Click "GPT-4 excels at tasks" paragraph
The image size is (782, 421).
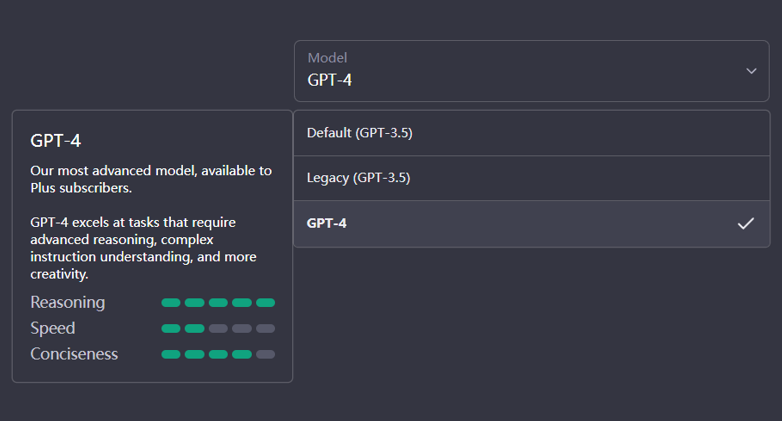click(x=144, y=248)
